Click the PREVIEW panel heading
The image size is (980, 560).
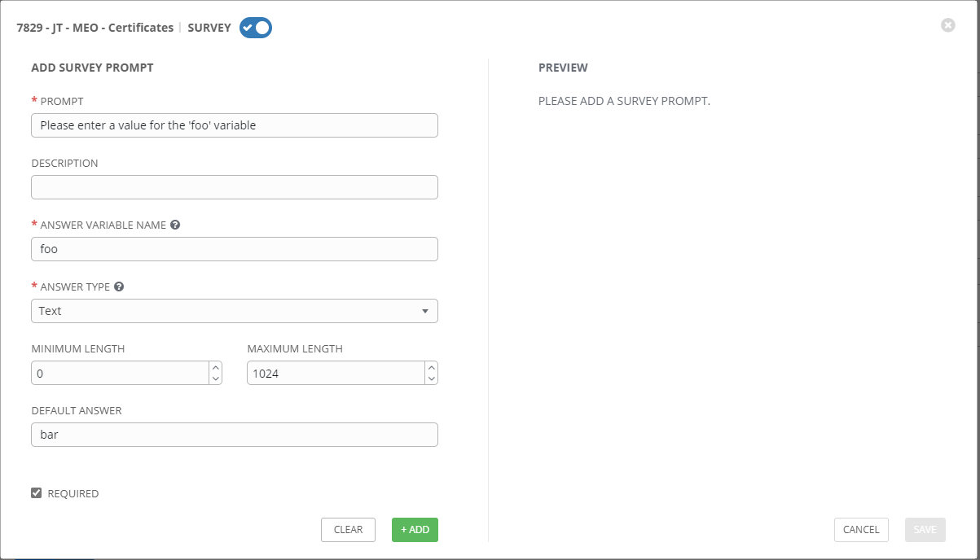pyautogui.click(x=562, y=68)
